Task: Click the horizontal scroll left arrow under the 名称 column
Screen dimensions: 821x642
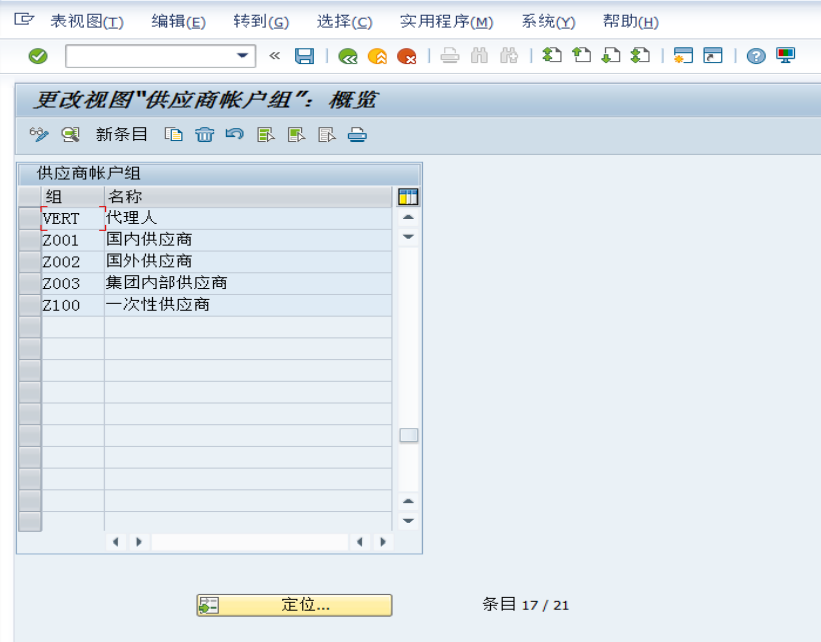Action: [x=115, y=542]
